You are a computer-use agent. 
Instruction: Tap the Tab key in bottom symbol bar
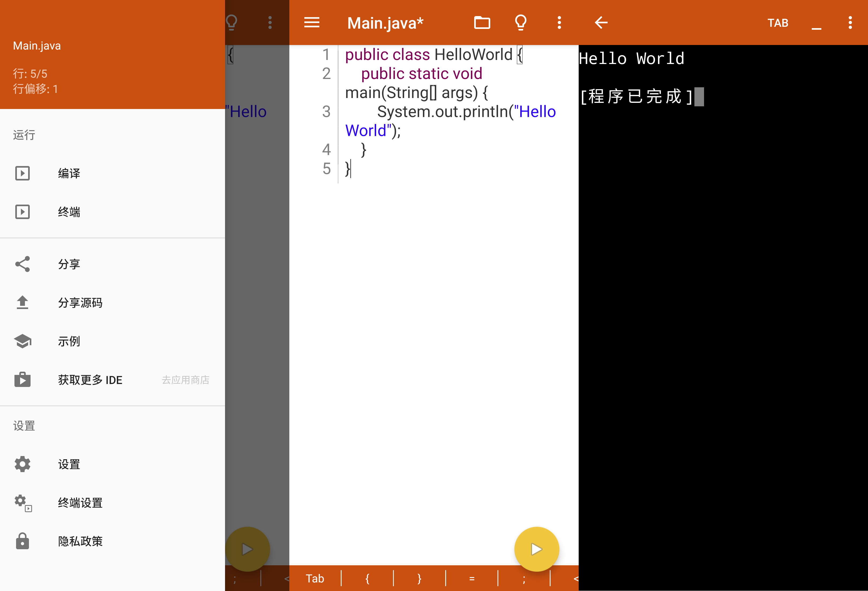[315, 578]
